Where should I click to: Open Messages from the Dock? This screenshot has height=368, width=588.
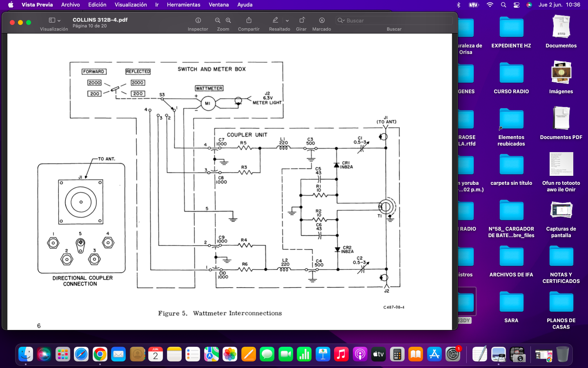(x=267, y=354)
